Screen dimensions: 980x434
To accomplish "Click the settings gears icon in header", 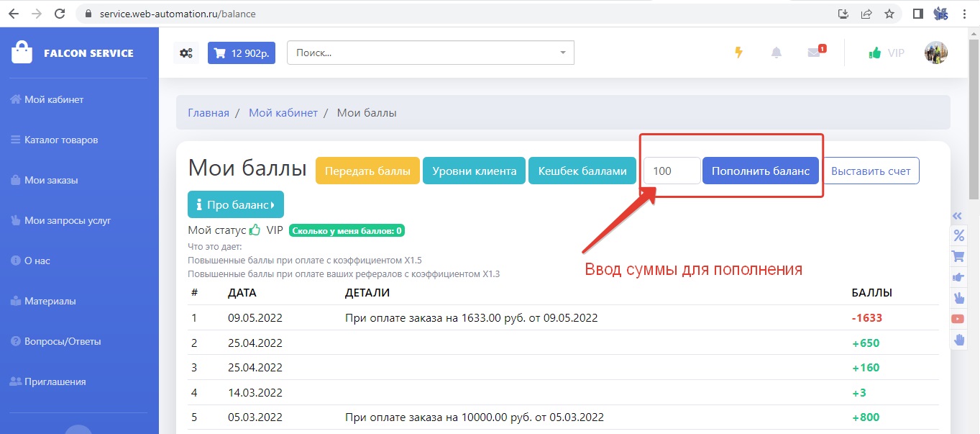I will click(x=186, y=53).
